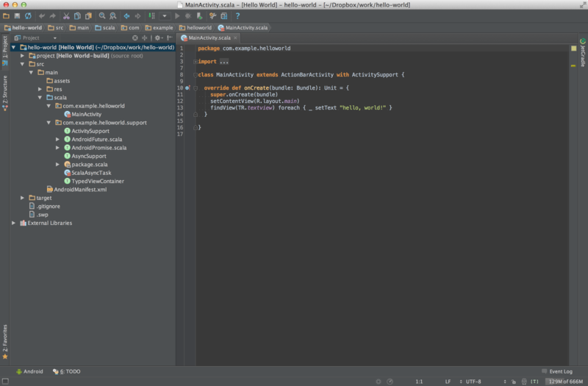
Task: Open the Z: Structure side tab
Action: (4, 93)
